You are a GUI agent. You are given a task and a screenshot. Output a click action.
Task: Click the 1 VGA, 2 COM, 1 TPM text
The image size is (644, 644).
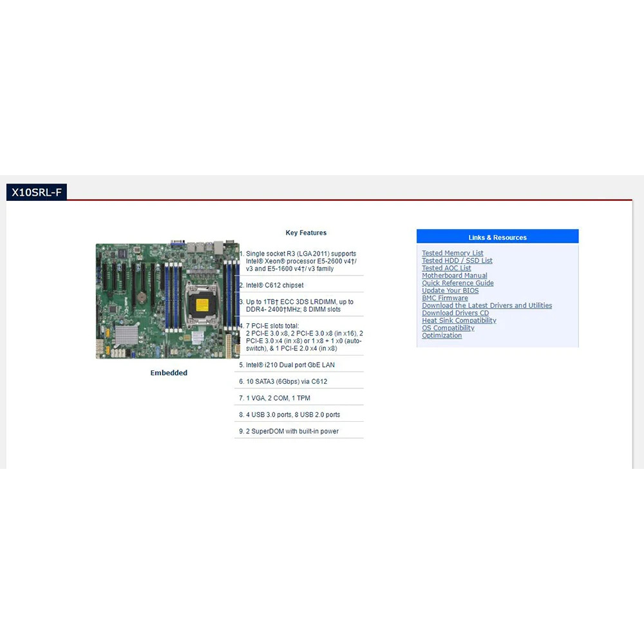[x=278, y=398]
